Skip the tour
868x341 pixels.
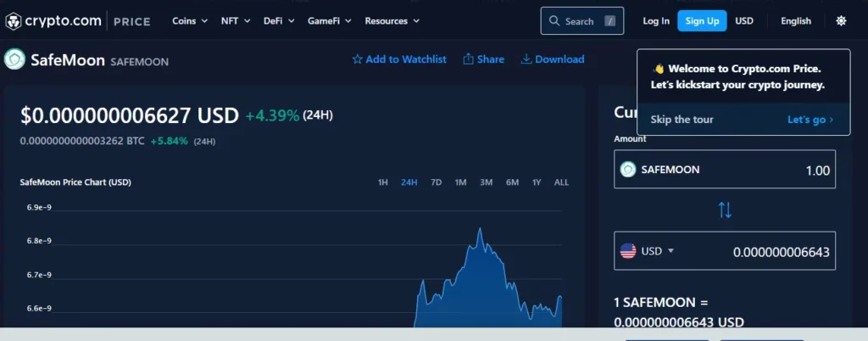682,120
